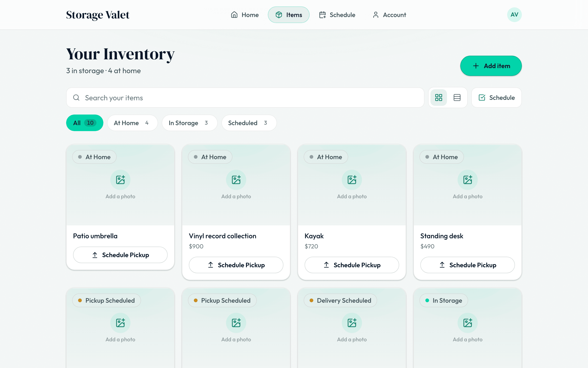The image size is (588, 368).
Task: Click At Home badge on Patio umbrella
Action: point(94,157)
